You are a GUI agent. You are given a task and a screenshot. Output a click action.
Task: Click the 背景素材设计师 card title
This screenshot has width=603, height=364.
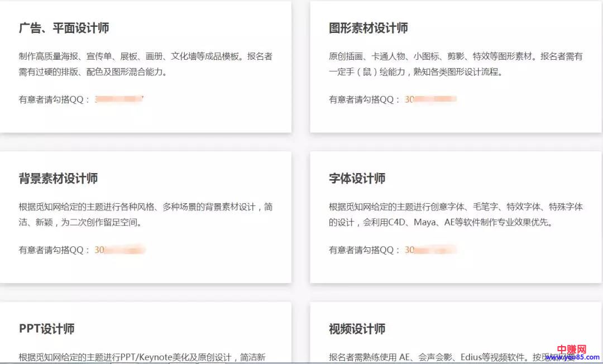[x=58, y=179]
